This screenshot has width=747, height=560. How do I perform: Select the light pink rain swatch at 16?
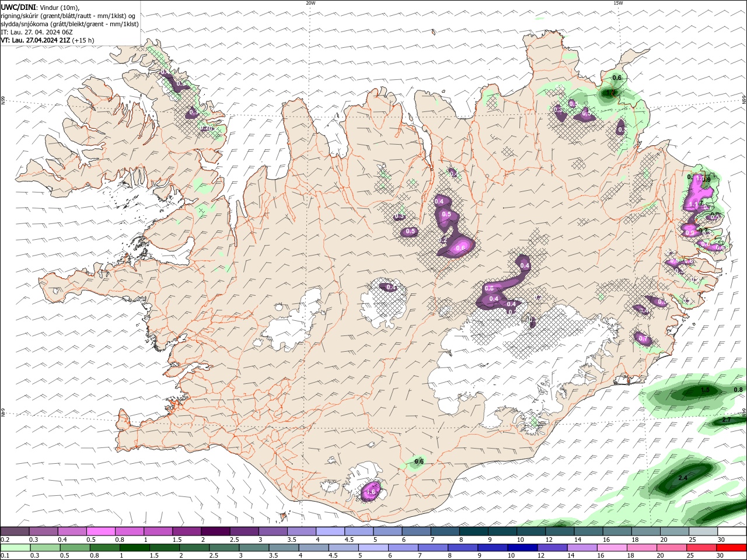(x=612, y=548)
